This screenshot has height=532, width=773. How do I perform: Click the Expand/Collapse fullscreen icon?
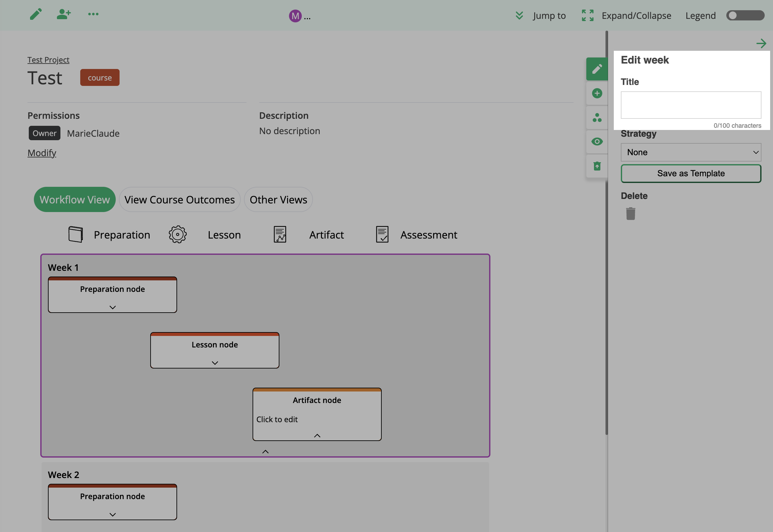pos(588,16)
